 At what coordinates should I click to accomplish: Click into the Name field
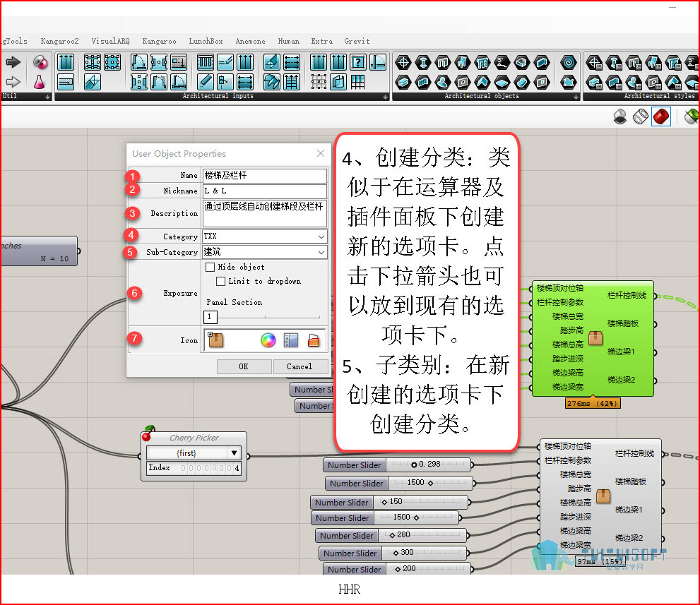pyautogui.click(x=264, y=175)
